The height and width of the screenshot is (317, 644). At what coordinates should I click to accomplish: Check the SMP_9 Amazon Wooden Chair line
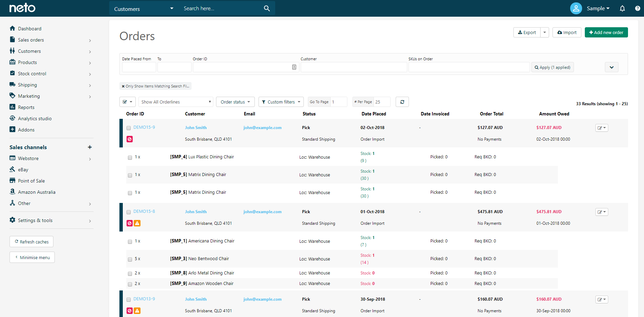(x=130, y=284)
